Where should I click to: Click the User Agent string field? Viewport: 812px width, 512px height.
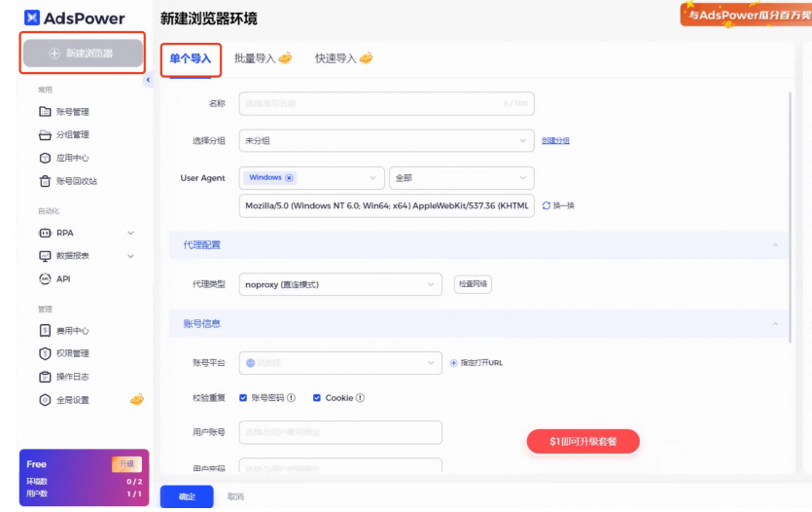[x=386, y=205]
